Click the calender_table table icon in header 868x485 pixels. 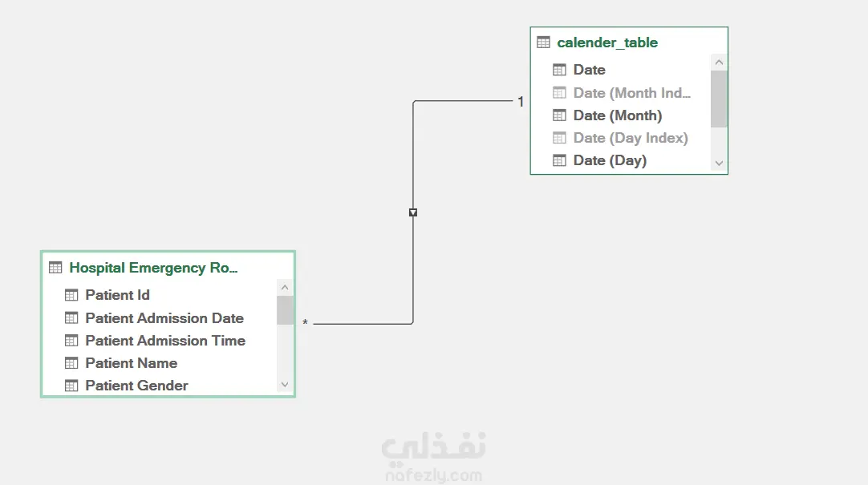[543, 42]
